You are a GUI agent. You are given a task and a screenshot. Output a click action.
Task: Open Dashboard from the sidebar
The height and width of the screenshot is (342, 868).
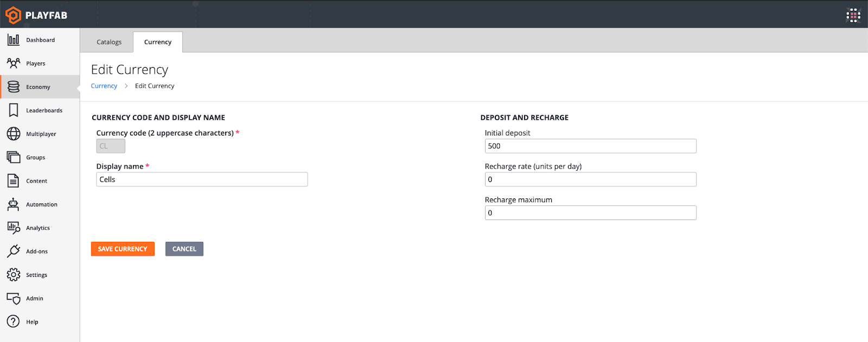pyautogui.click(x=41, y=40)
